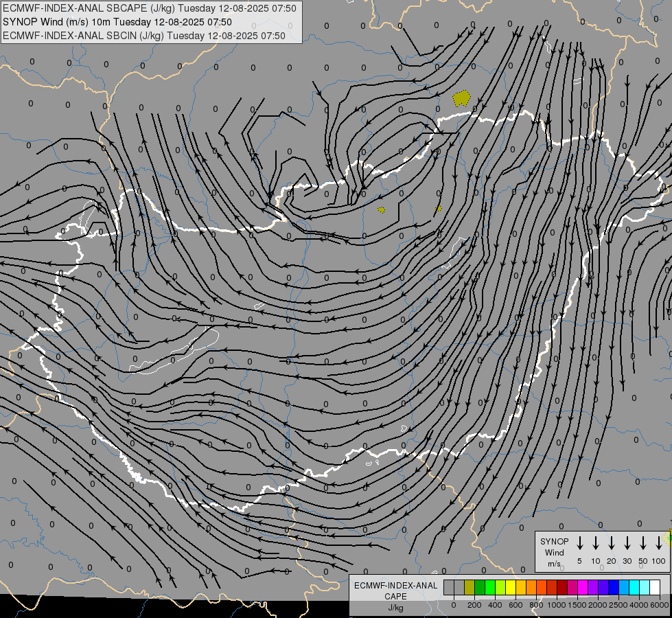Select the bright magenta CAPE legend swatch
The image size is (672, 618).
(x=583, y=587)
